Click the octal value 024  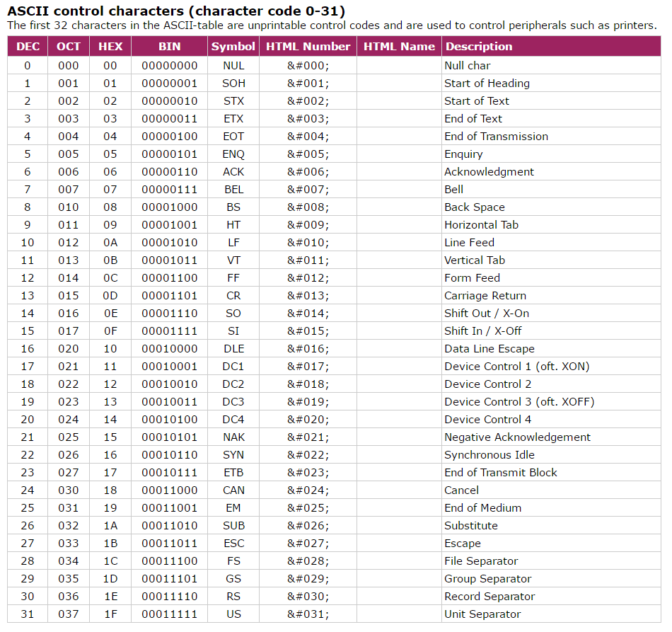tap(69, 420)
